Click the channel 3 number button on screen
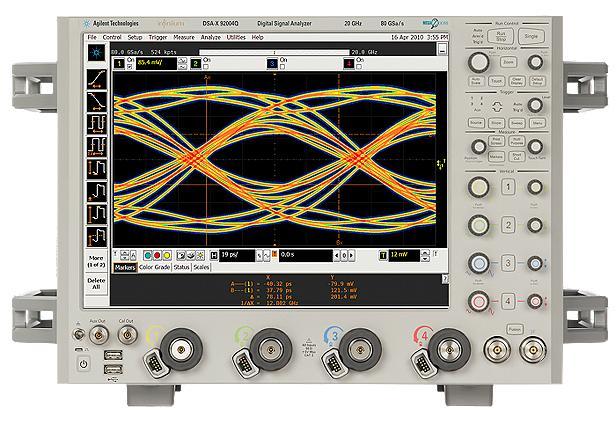Screen dimensions: 616x423 [x=272, y=63]
